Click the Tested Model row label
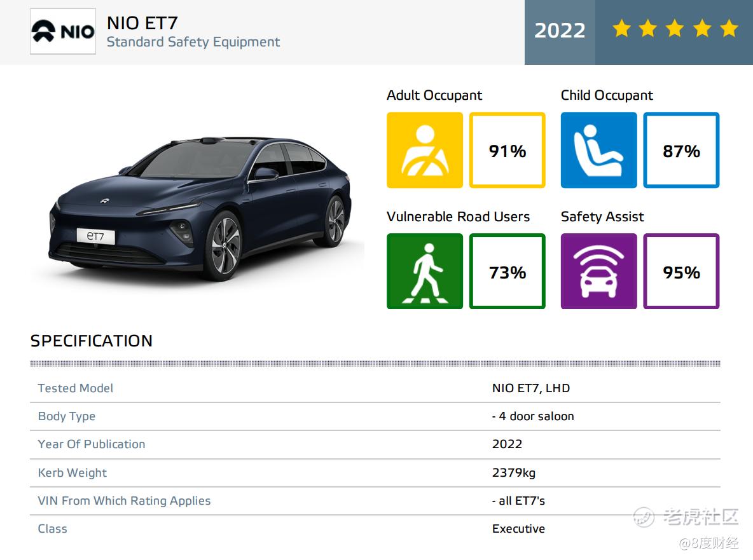 pyautogui.click(x=76, y=388)
